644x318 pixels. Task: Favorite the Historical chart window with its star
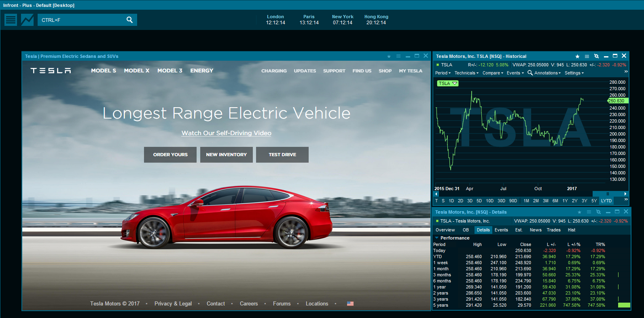[x=577, y=56]
